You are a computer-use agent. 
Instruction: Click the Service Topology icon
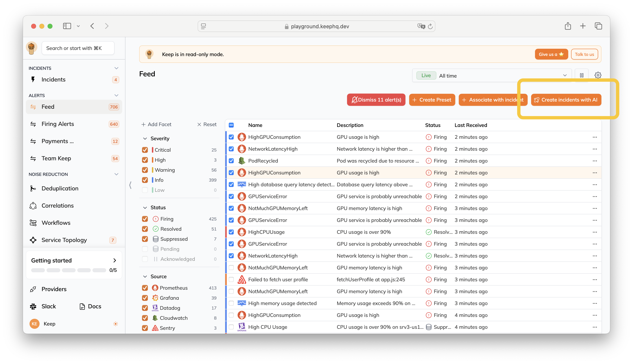33,240
